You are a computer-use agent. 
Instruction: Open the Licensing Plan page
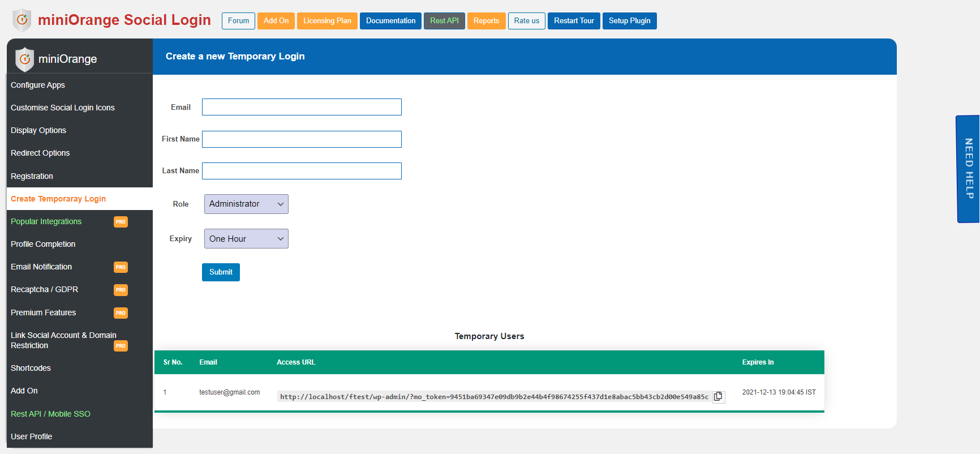[x=327, y=21]
